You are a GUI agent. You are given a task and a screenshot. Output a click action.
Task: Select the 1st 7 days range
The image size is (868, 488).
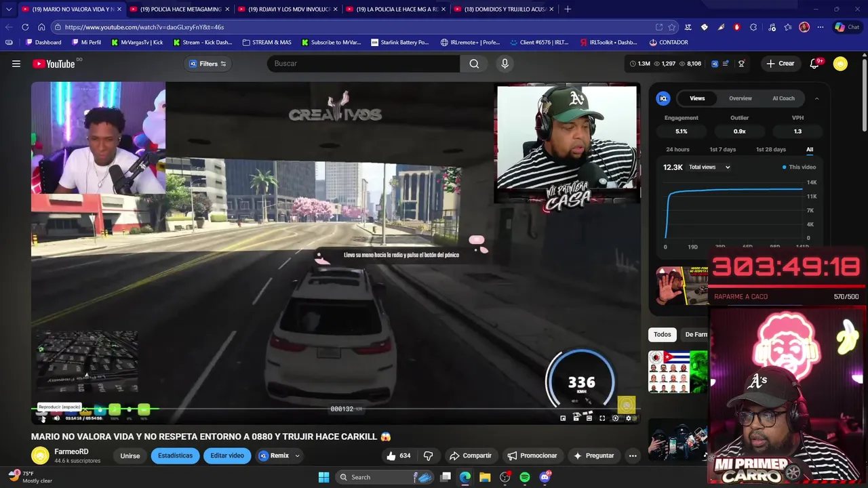[722, 149]
